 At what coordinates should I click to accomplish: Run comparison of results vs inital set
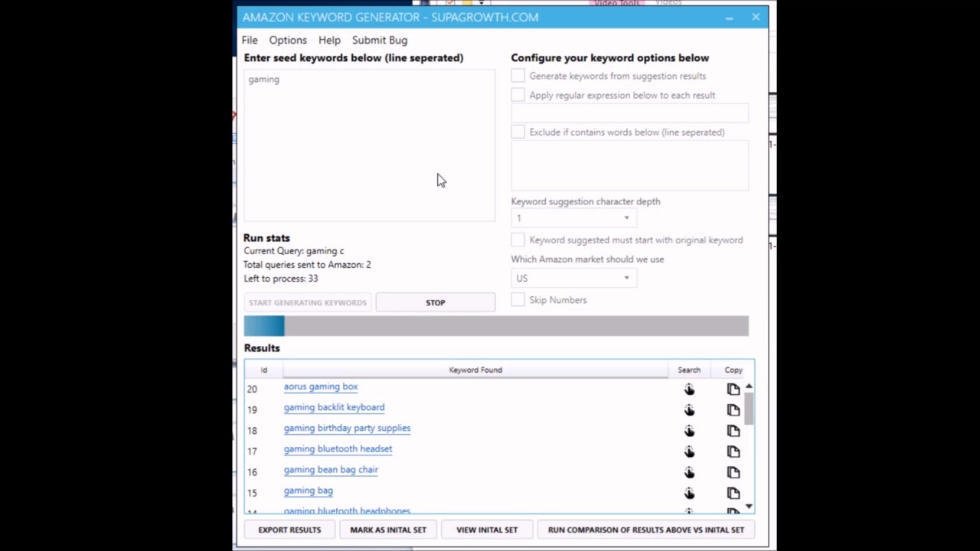(646, 530)
